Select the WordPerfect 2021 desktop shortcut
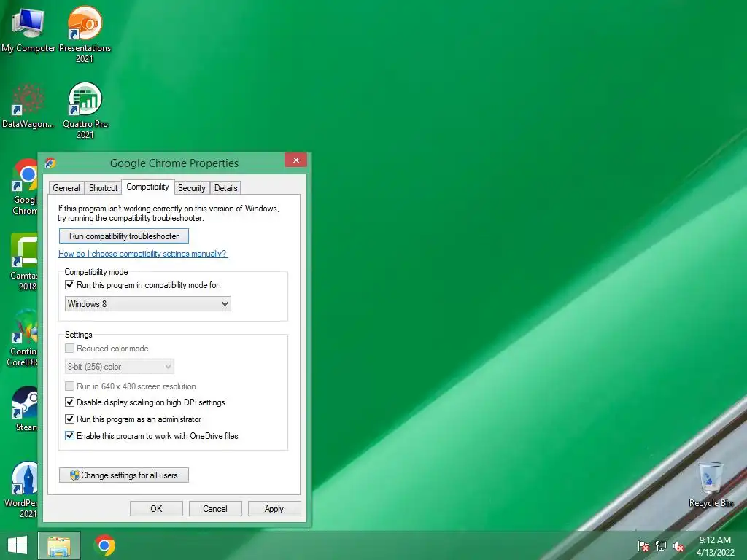The height and width of the screenshot is (560, 747). click(22, 489)
